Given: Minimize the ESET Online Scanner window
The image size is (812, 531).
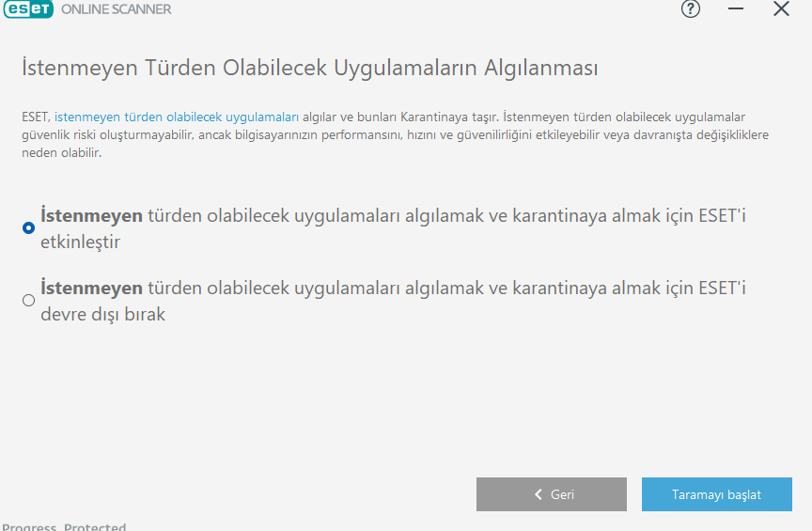Looking at the screenshot, I should click(735, 8).
